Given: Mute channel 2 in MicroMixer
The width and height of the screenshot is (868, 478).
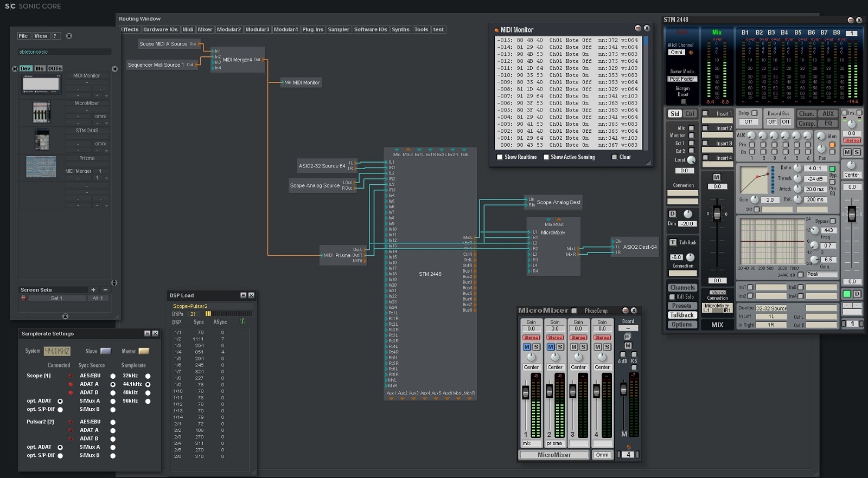Looking at the screenshot, I should 551,347.
